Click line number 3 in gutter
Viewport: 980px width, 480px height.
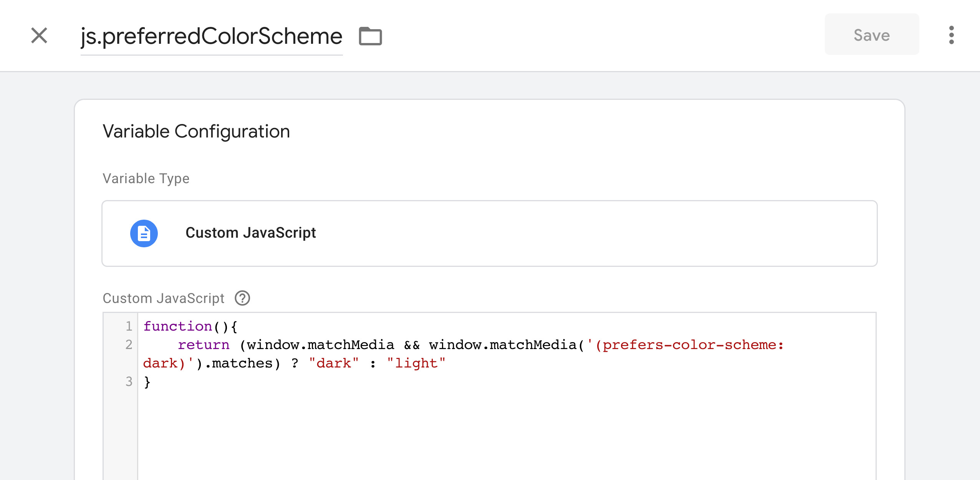(x=129, y=381)
